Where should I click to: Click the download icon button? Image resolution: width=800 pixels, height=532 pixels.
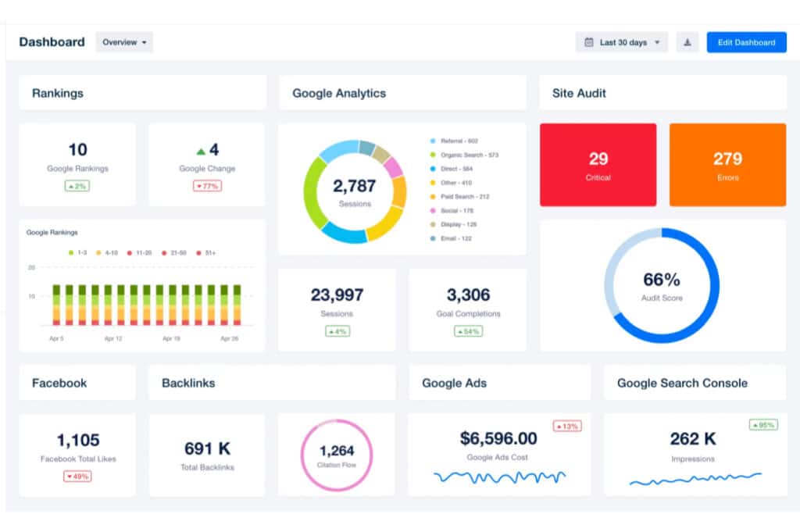click(687, 42)
